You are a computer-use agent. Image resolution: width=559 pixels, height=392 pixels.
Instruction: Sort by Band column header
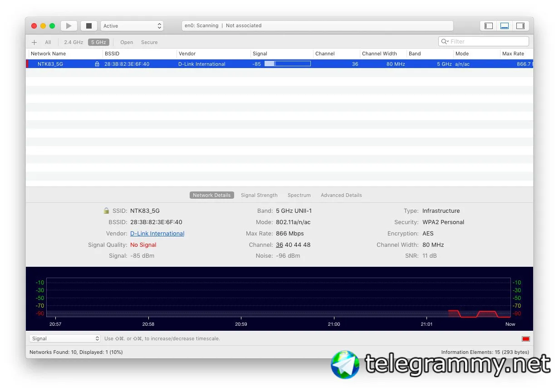[415, 54]
